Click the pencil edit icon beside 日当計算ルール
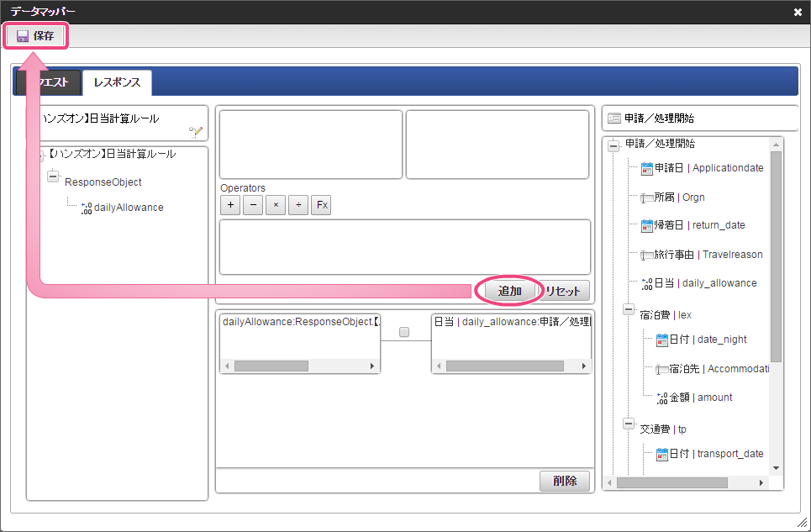This screenshot has width=811, height=532. pos(196,132)
